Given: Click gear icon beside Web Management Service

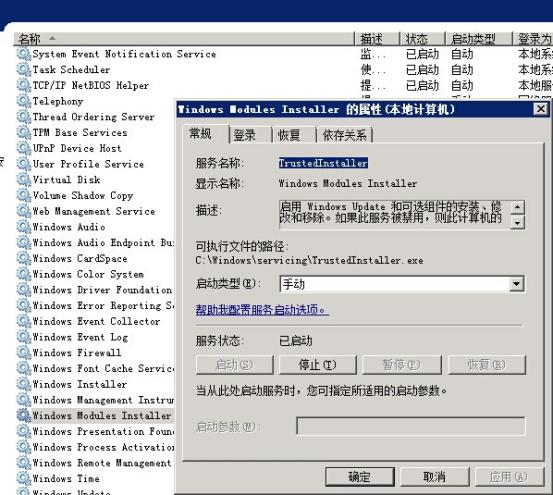Looking at the screenshot, I should [24, 211].
